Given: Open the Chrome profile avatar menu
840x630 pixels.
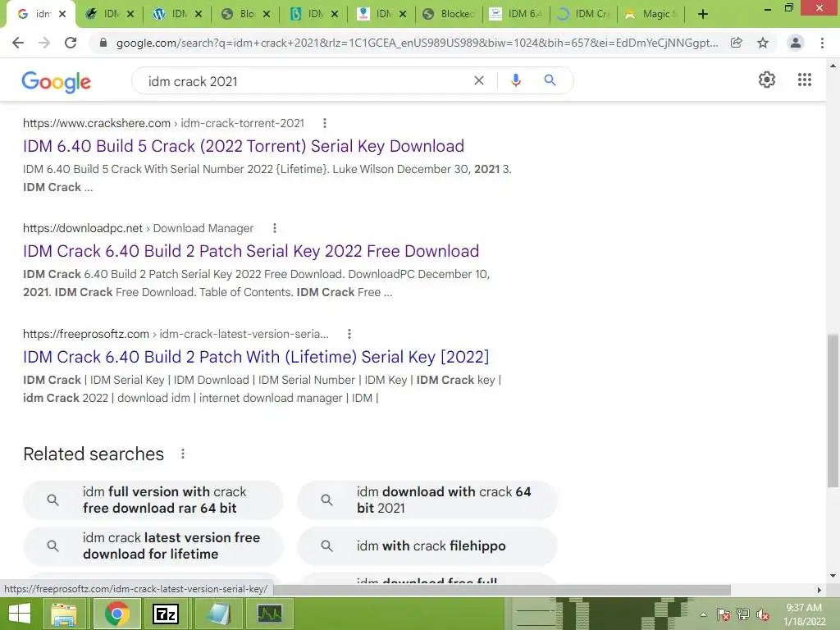Looking at the screenshot, I should point(796,43).
